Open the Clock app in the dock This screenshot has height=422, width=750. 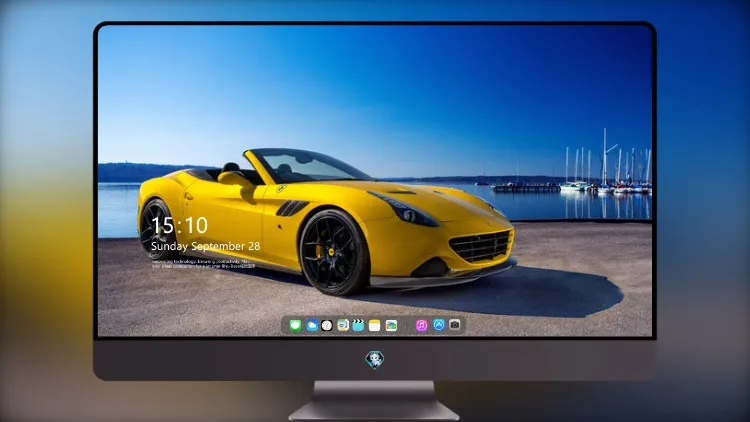click(x=327, y=326)
